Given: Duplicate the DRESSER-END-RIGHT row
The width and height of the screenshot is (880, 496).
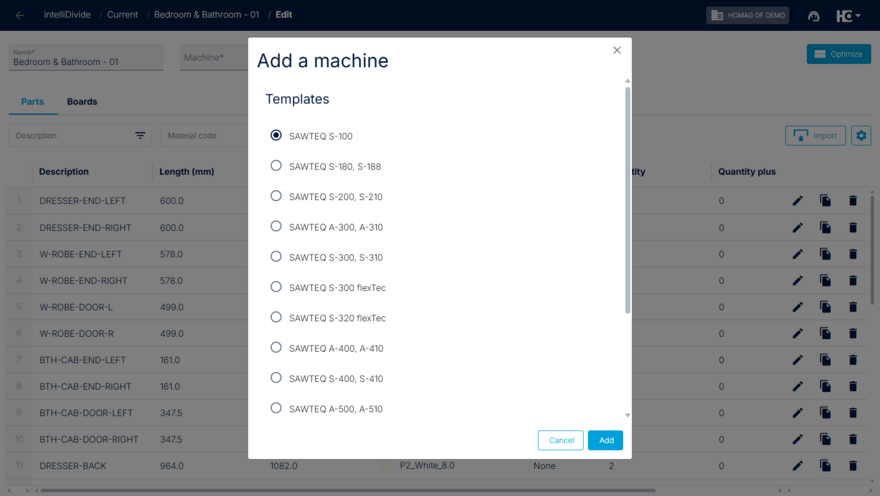Looking at the screenshot, I should point(825,227).
